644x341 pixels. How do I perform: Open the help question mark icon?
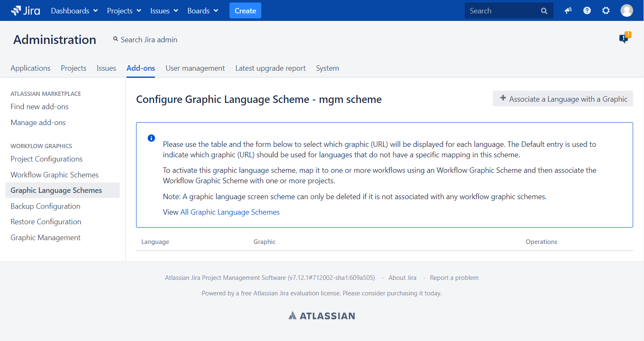[x=587, y=10]
